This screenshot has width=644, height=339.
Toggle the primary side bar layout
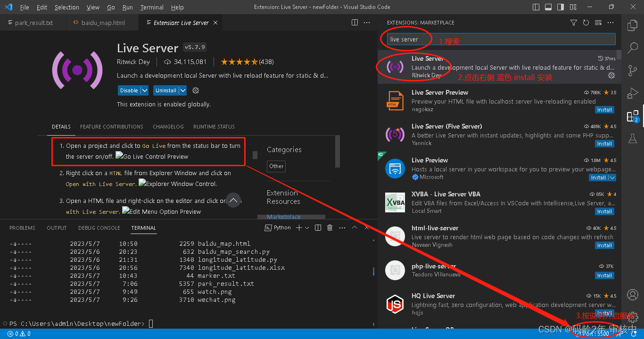point(536,7)
